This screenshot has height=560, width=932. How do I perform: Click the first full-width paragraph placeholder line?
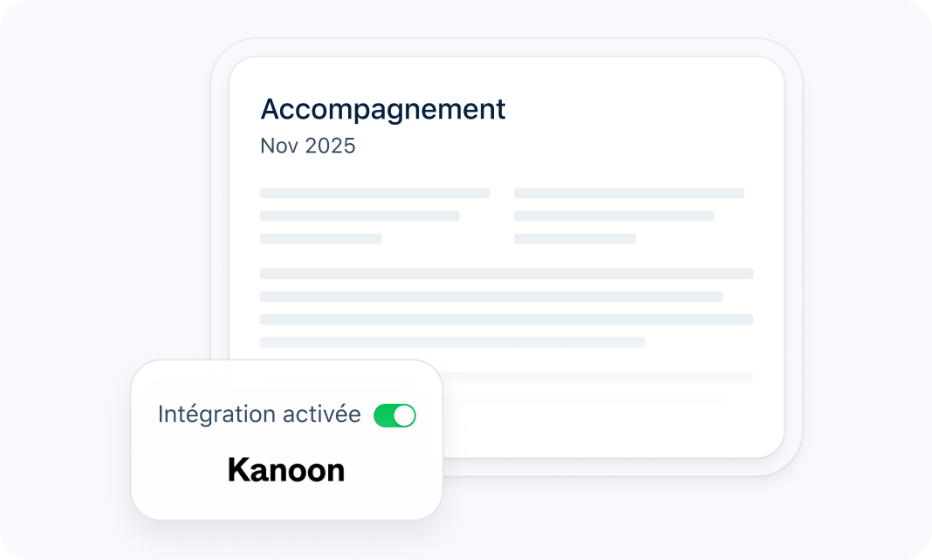click(506, 274)
